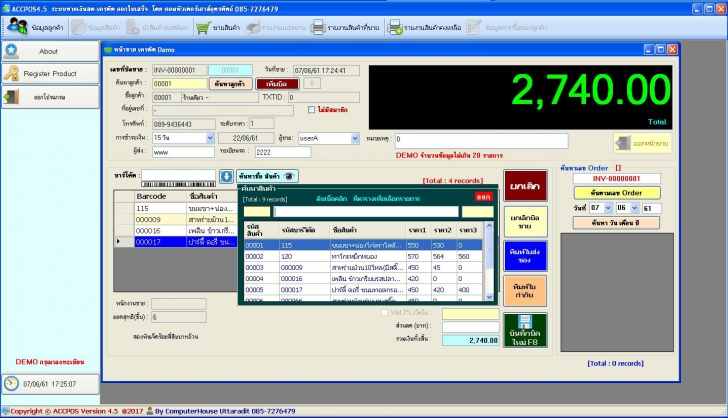Click the greyed product data toolbar item
Viewport: 728px width, 418px height.
(x=96, y=27)
